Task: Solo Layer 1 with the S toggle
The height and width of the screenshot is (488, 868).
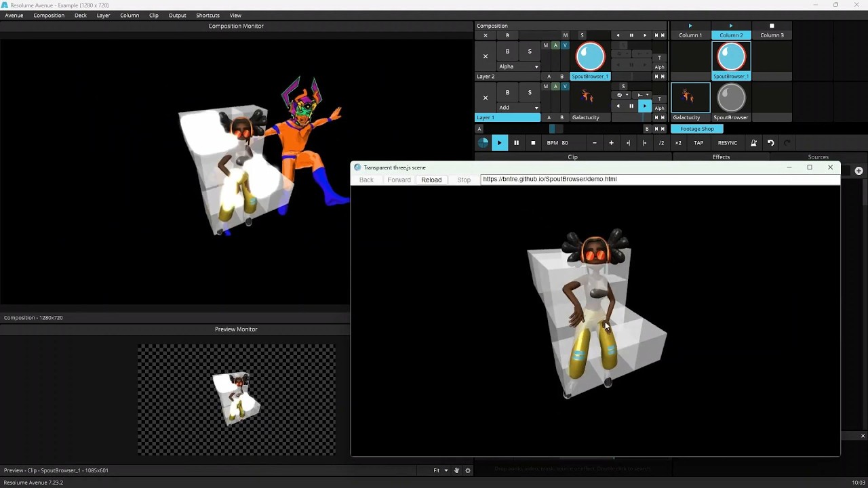Action: 530,92
